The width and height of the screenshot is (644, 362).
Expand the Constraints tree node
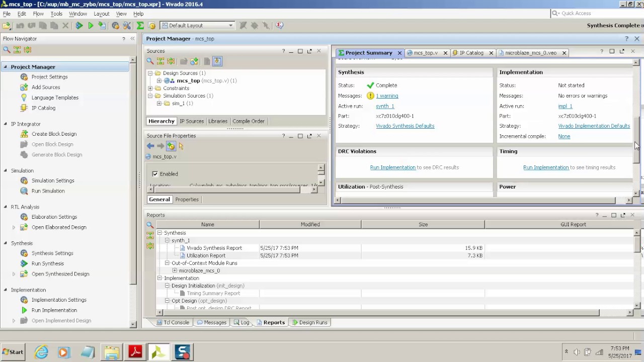click(150, 88)
